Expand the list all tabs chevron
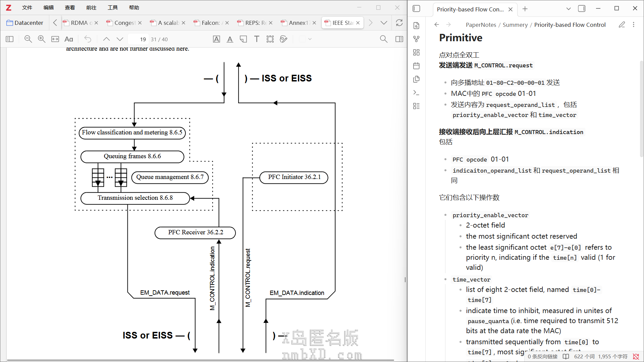This screenshot has height=362, width=644. pos(384,23)
